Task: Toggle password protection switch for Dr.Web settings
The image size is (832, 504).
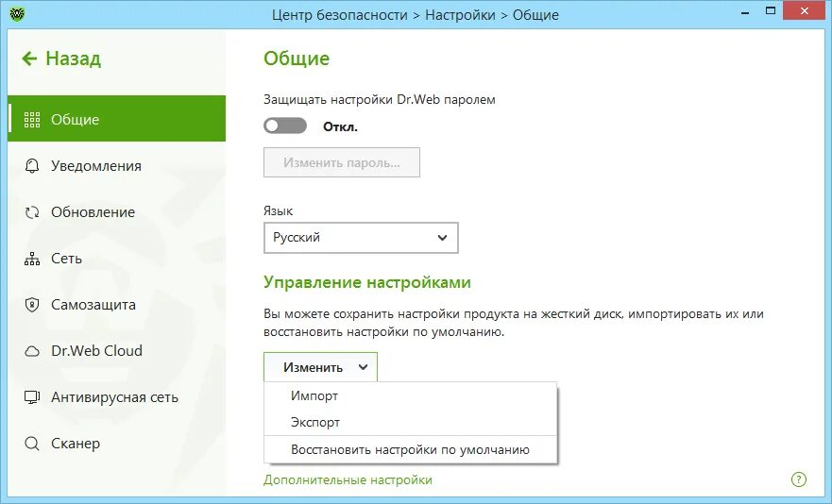Action: 285,126
